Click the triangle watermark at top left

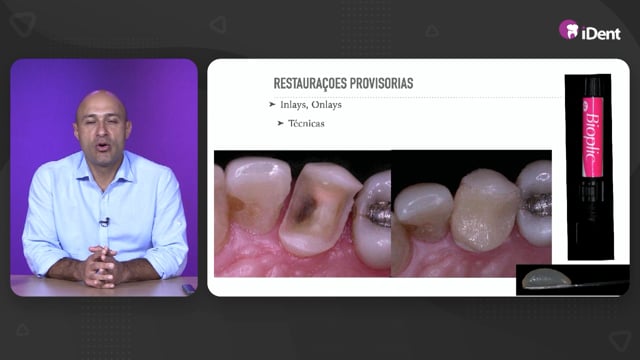22,24
